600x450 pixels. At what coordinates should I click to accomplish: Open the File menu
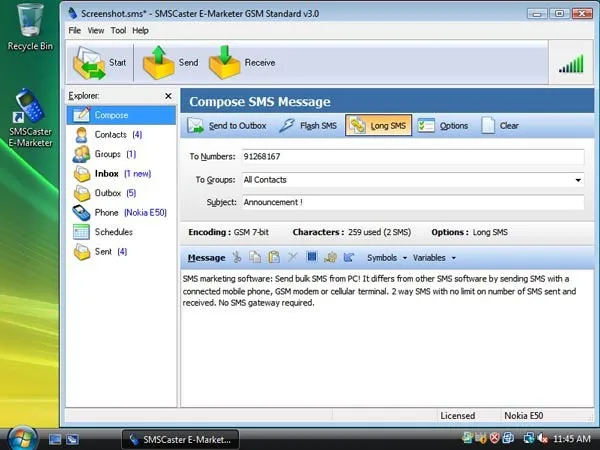pyautogui.click(x=75, y=31)
